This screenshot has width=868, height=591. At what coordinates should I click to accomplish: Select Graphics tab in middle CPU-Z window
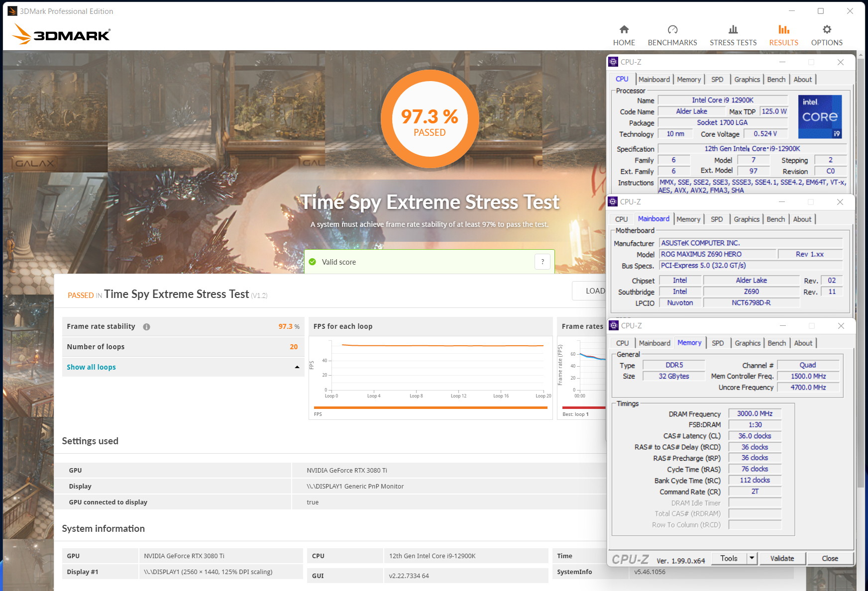tap(747, 219)
